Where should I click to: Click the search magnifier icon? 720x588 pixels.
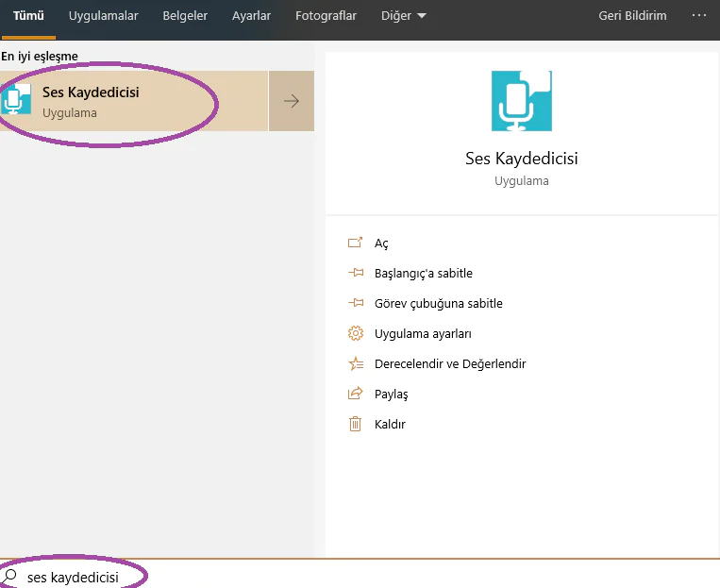point(10,576)
